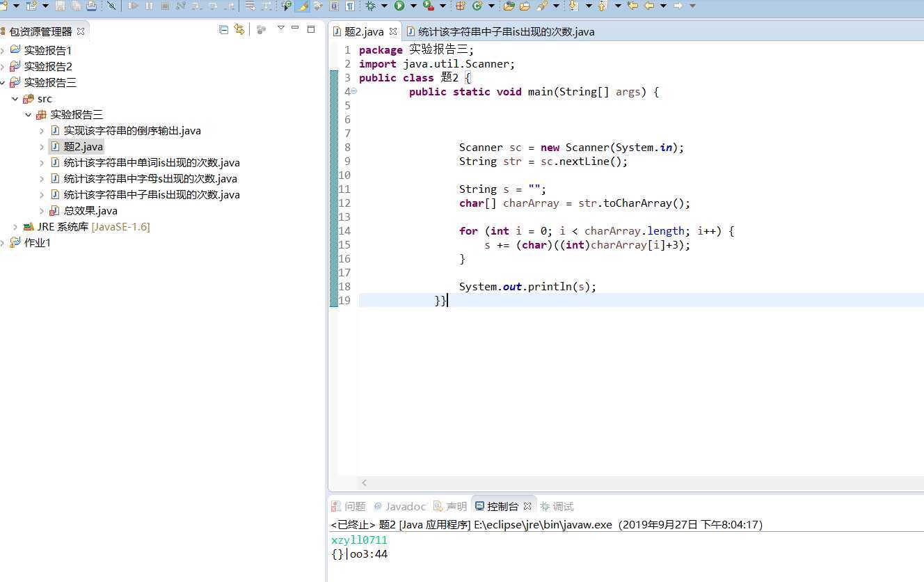
Task: Open the Back history dropdown arrow
Action: [x=663, y=6]
